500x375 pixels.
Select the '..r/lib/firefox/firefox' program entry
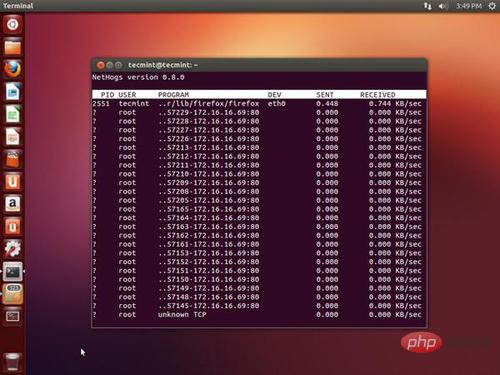209,104
